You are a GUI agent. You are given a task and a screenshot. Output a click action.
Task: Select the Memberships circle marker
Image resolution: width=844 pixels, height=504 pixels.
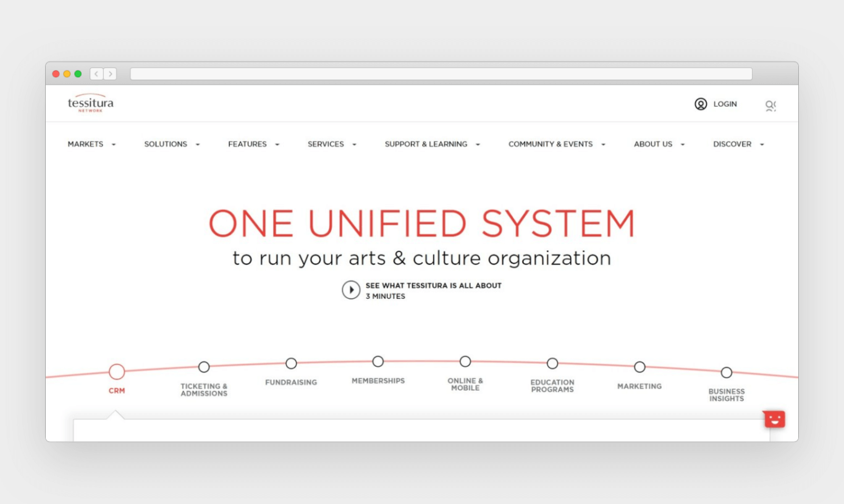pos(378,361)
